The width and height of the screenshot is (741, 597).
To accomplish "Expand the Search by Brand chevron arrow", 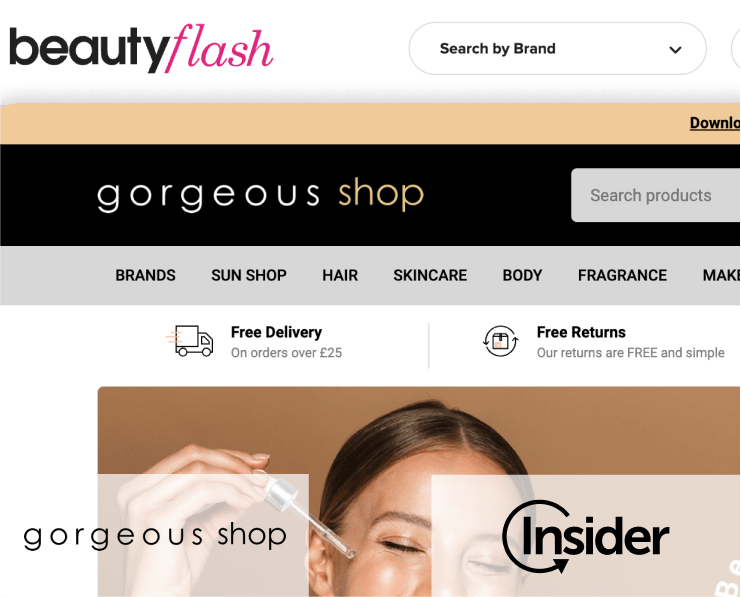I will coord(675,49).
